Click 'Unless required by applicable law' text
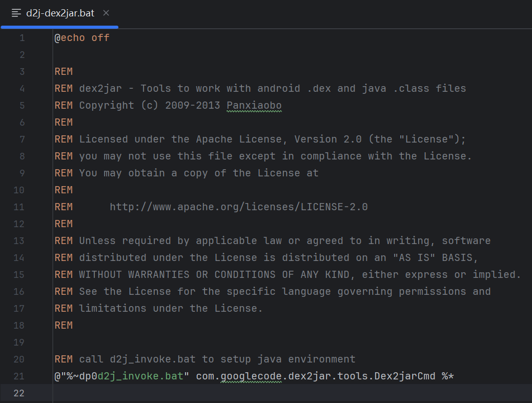This screenshot has height=403, width=532. tap(180, 240)
